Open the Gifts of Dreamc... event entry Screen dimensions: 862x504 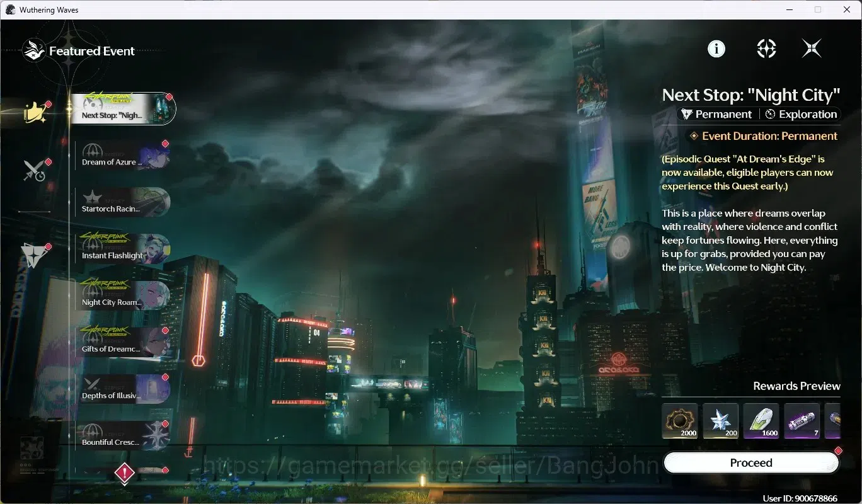[123, 341]
